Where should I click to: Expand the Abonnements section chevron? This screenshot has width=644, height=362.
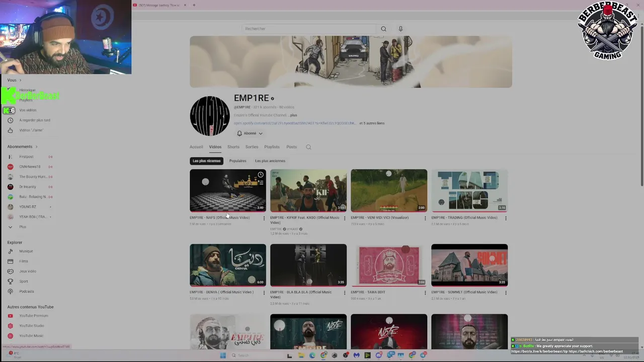[x=36, y=147]
